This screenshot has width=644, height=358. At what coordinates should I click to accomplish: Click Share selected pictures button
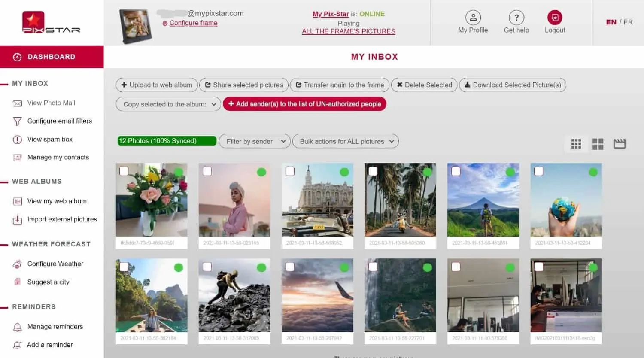[244, 85]
